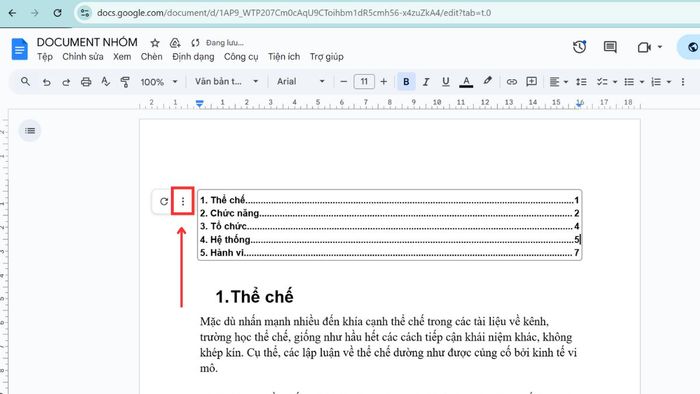Refresh the table of contents
The image size is (700, 394).
tap(164, 201)
